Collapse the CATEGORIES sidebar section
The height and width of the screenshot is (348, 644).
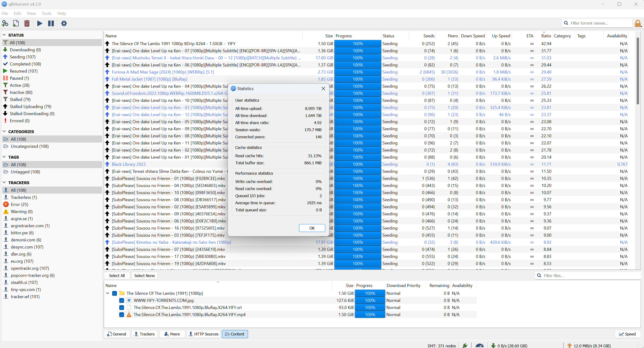[x=4, y=131]
